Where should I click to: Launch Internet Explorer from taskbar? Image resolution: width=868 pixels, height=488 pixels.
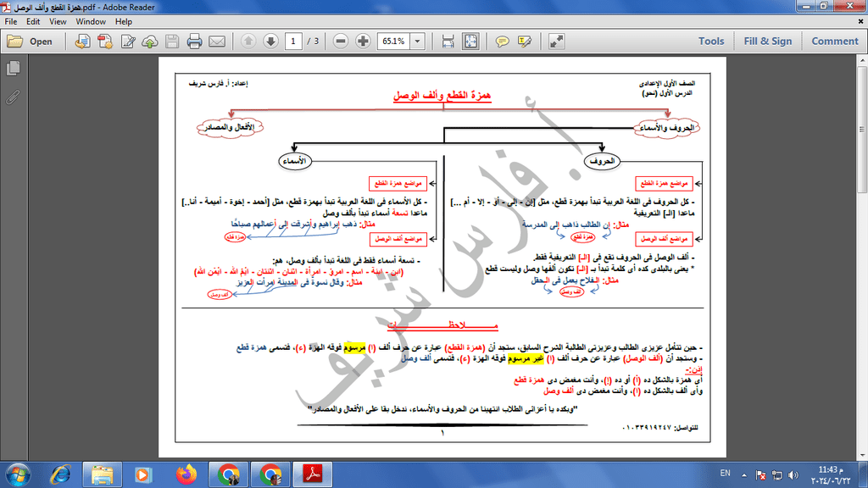60,474
